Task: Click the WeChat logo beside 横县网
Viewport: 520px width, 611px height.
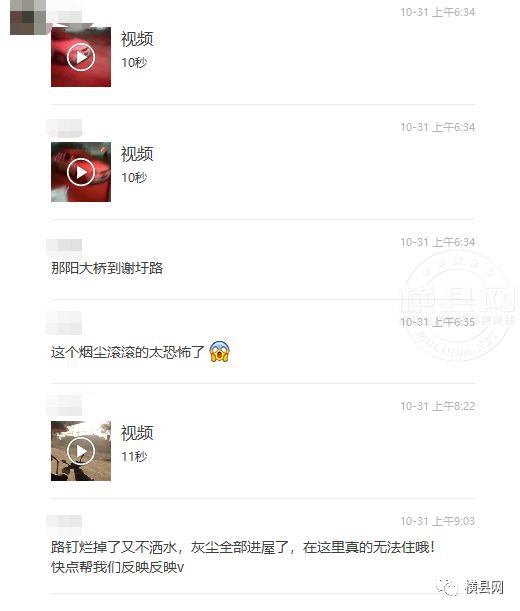Action: tap(447, 586)
